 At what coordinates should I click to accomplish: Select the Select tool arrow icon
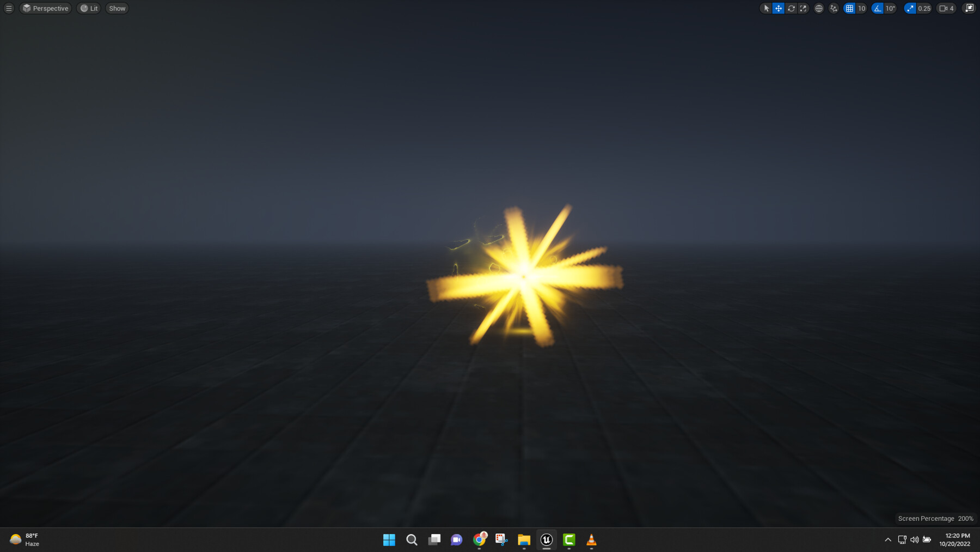767,8
